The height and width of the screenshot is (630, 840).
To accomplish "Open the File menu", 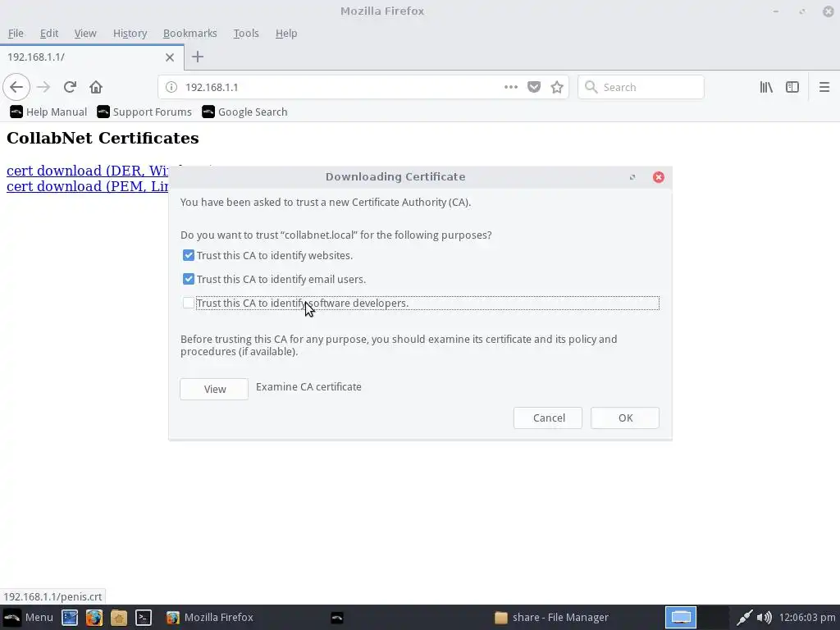I will click(x=16, y=33).
